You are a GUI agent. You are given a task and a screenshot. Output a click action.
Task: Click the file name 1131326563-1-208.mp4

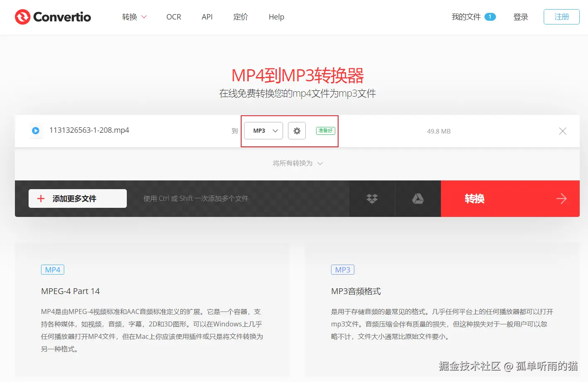tap(89, 130)
